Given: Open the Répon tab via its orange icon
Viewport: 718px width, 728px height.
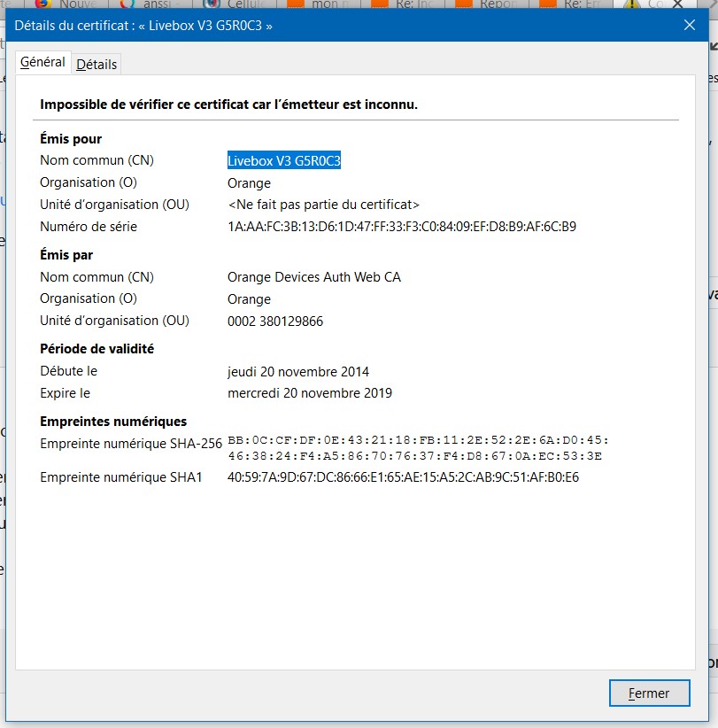Looking at the screenshot, I should pyautogui.click(x=463, y=4).
